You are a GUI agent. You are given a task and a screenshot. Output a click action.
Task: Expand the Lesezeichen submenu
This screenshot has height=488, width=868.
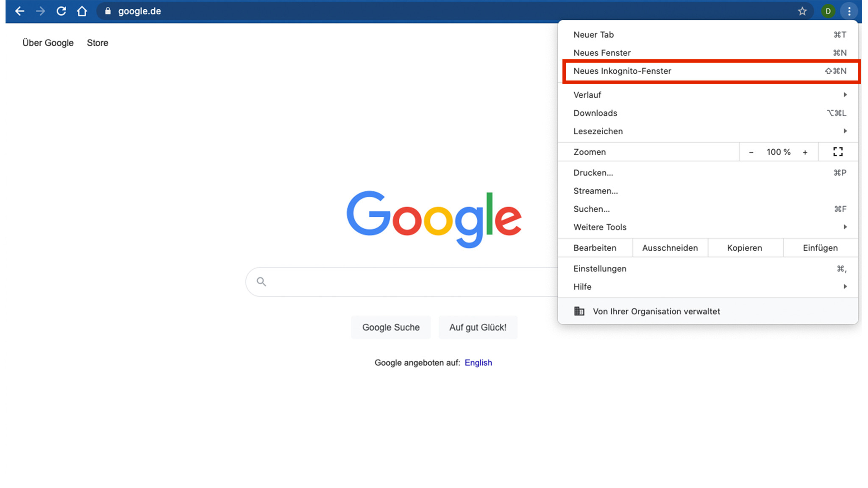[708, 131]
